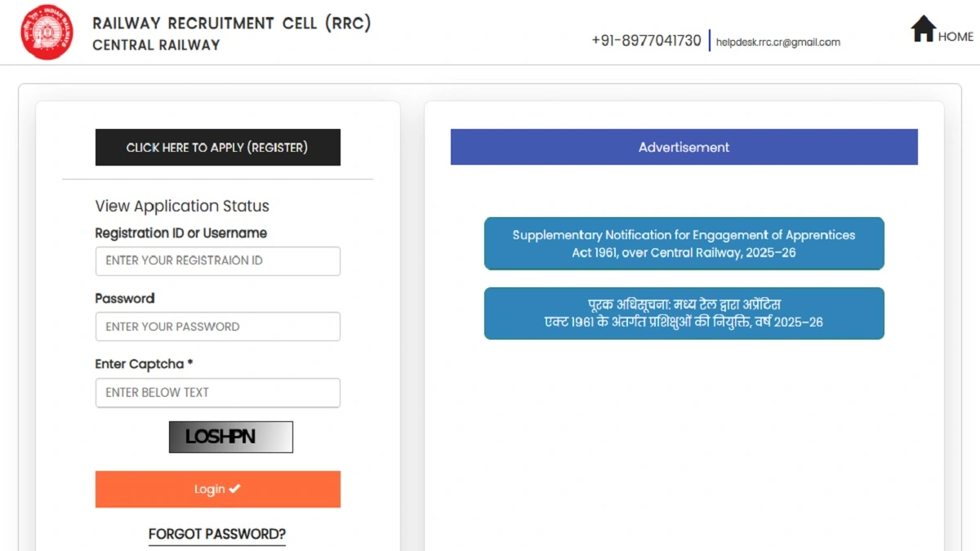Screen dimensions: 980x551
Task: Select the Enter Below Text captcha field
Action: [217, 393]
